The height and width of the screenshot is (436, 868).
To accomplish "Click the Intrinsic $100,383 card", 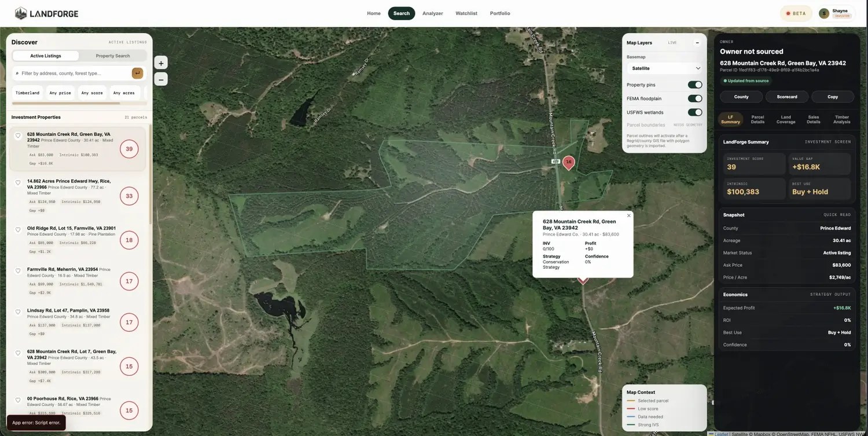I will [754, 189].
